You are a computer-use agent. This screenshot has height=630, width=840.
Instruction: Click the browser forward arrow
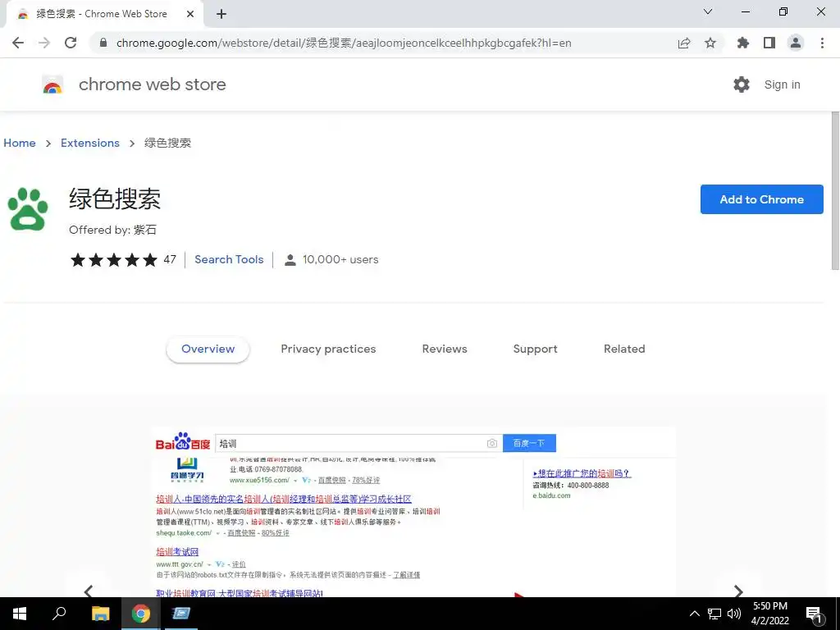pos(44,43)
